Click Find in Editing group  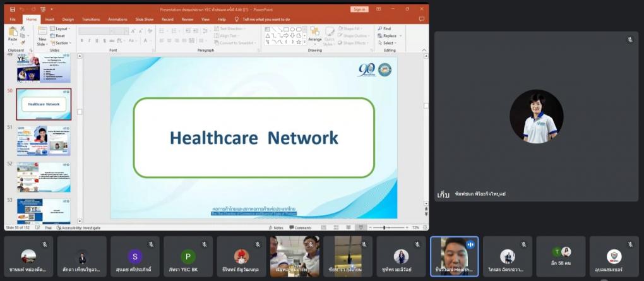[385, 29]
